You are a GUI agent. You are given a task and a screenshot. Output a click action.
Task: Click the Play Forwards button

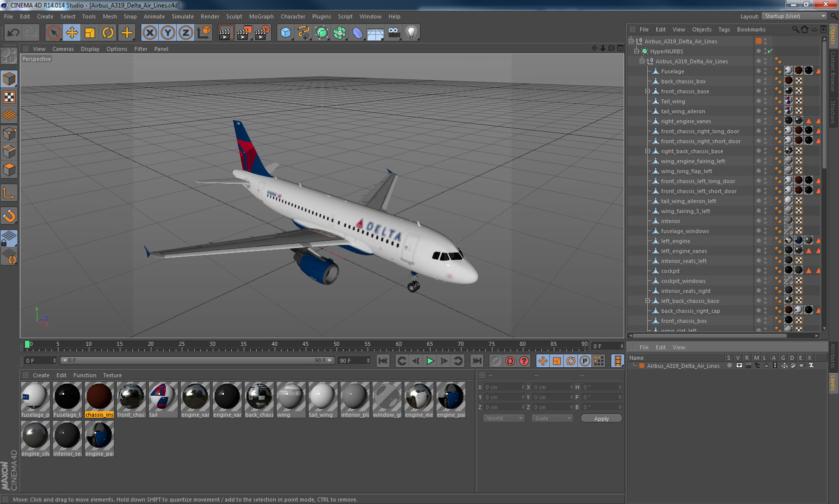[430, 361]
